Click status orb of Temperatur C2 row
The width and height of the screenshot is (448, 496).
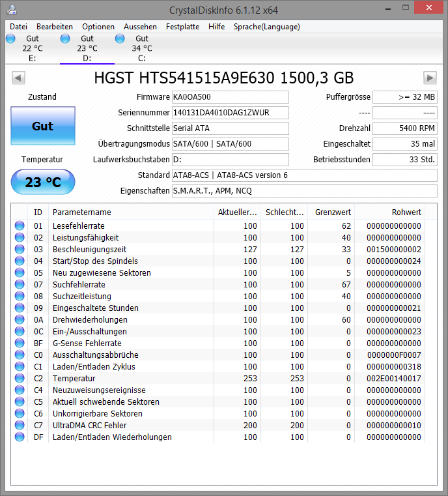[x=20, y=378]
